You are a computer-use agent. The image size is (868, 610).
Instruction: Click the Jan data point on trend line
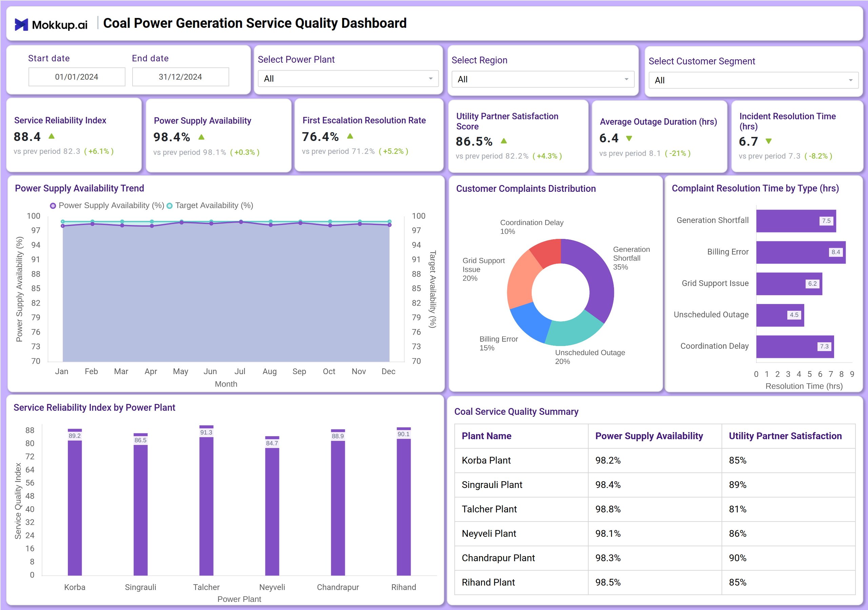tap(63, 226)
